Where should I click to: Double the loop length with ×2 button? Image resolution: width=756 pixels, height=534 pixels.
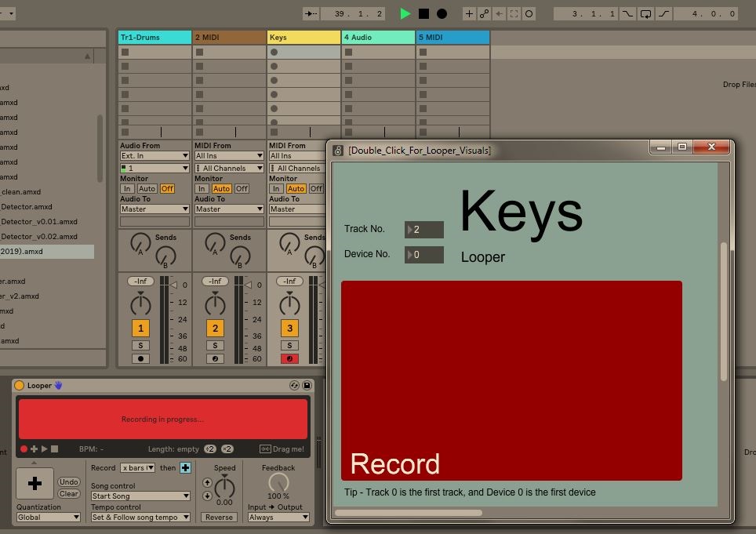coord(227,449)
